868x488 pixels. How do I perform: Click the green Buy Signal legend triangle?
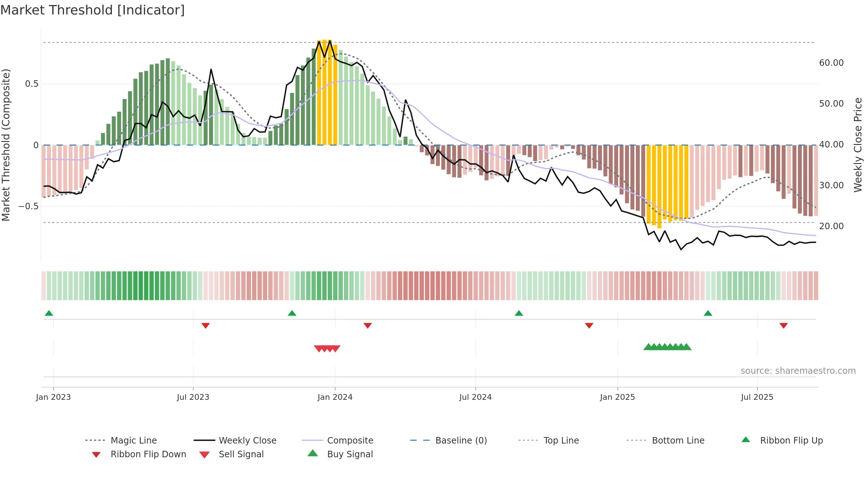[x=312, y=453]
